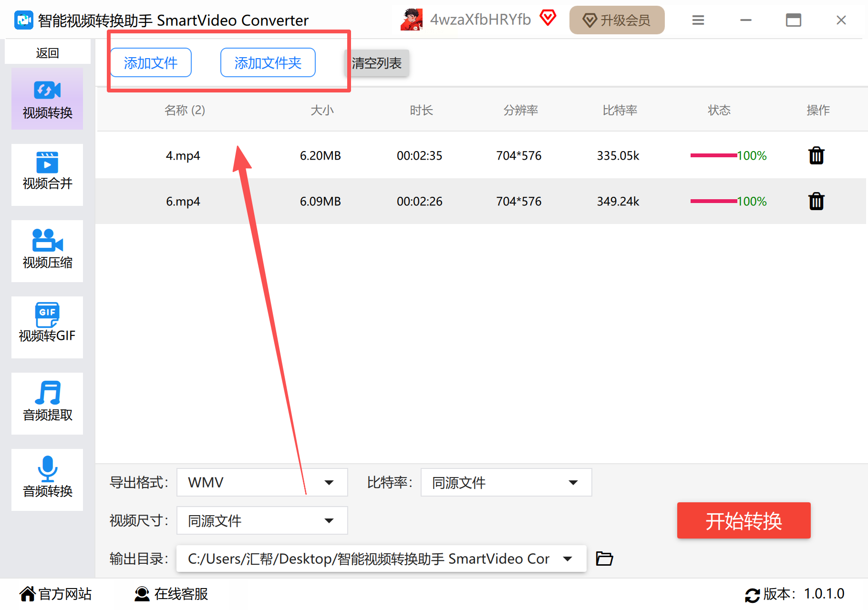The height and width of the screenshot is (610, 868).
Task: Open the 视频压缩 video compress tool
Action: pyautogui.click(x=47, y=251)
